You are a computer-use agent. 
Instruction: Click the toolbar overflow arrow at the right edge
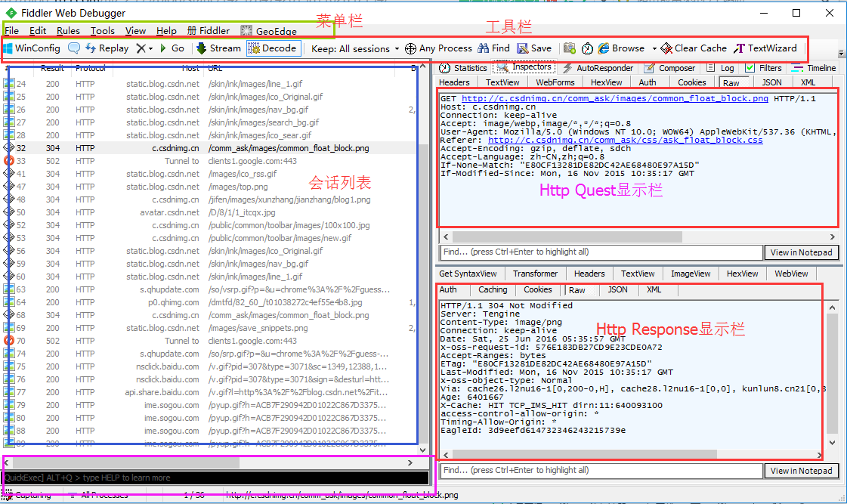coord(841,53)
